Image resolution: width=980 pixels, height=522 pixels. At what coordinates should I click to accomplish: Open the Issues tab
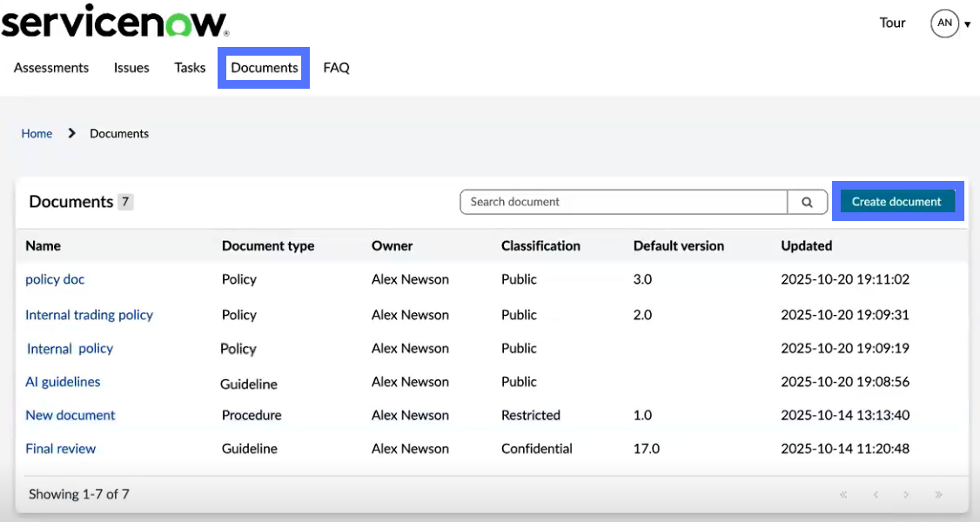tap(131, 68)
